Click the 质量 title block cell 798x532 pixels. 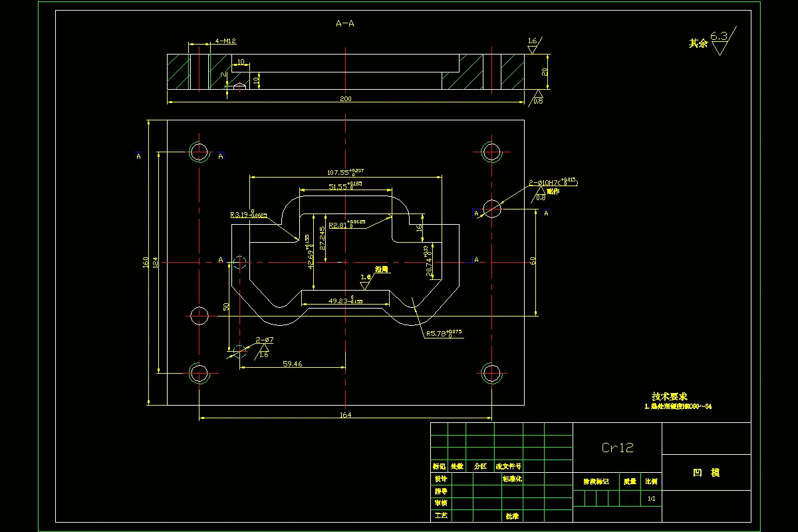pos(629,481)
